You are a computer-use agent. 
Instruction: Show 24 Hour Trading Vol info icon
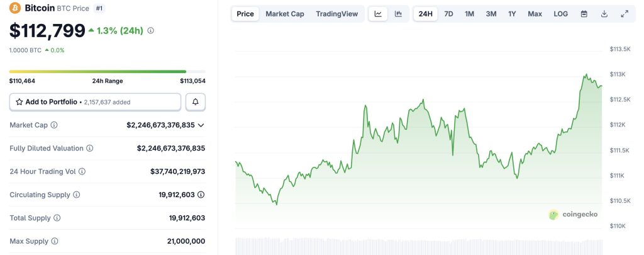tap(82, 171)
